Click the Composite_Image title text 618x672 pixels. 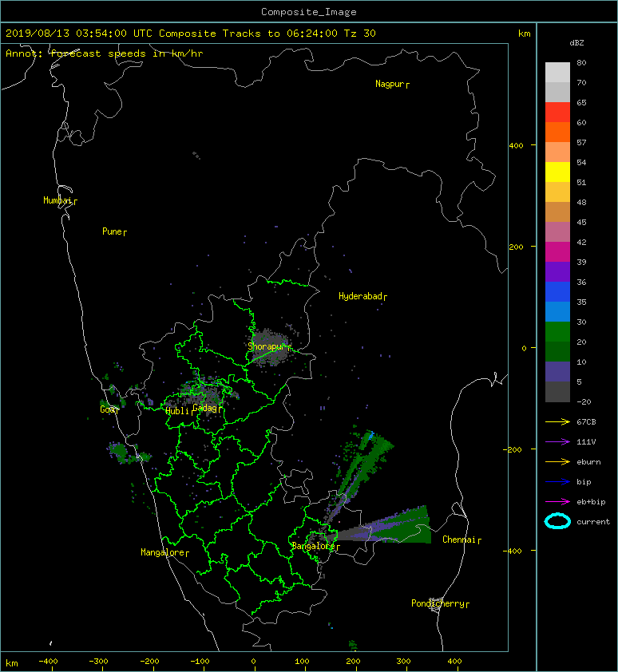click(309, 12)
